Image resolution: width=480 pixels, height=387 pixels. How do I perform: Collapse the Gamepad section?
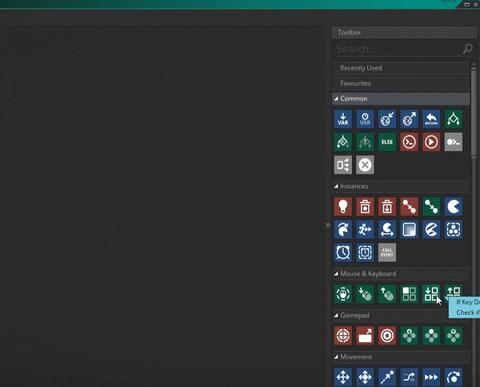[336, 315]
